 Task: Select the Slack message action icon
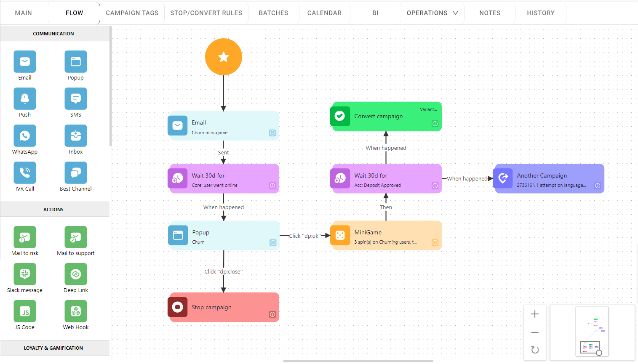point(25,274)
